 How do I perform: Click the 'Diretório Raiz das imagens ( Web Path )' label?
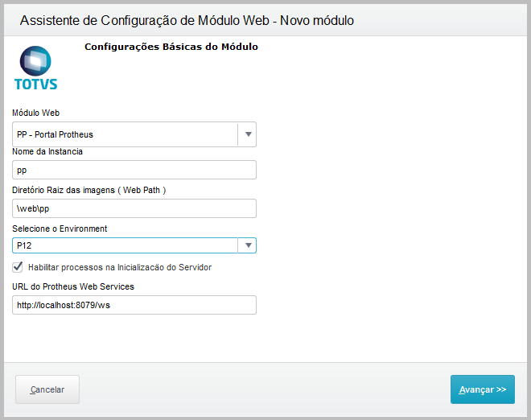[x=89, y=190]
